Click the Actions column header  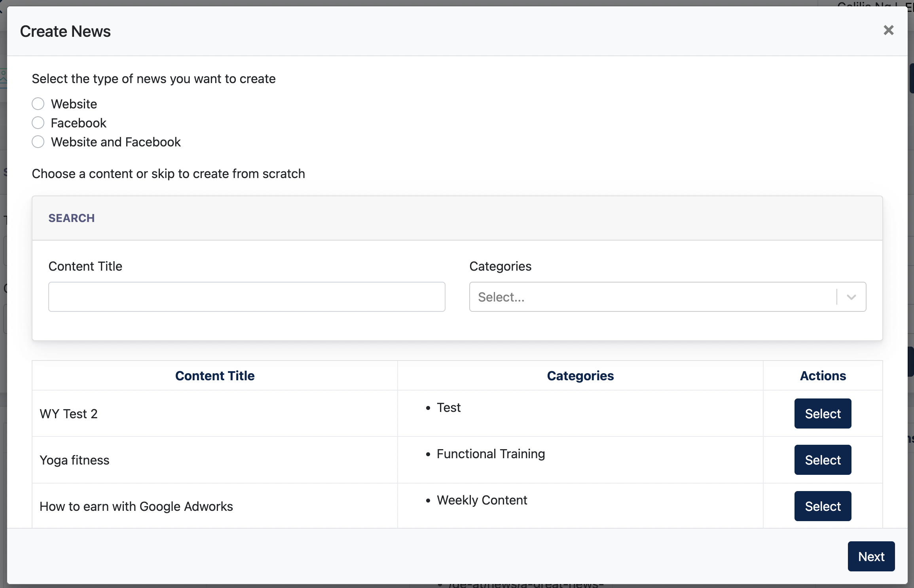[x=823, y=376]
